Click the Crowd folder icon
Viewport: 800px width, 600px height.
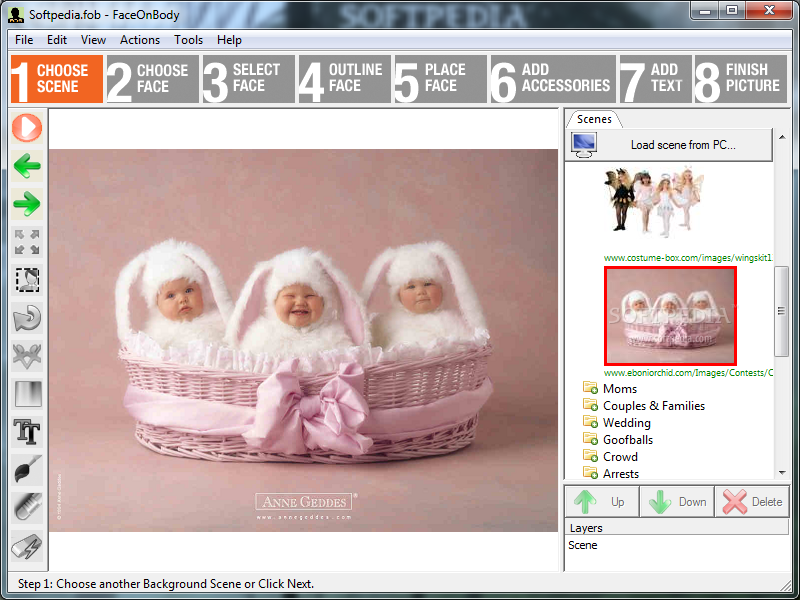[590, 456]
